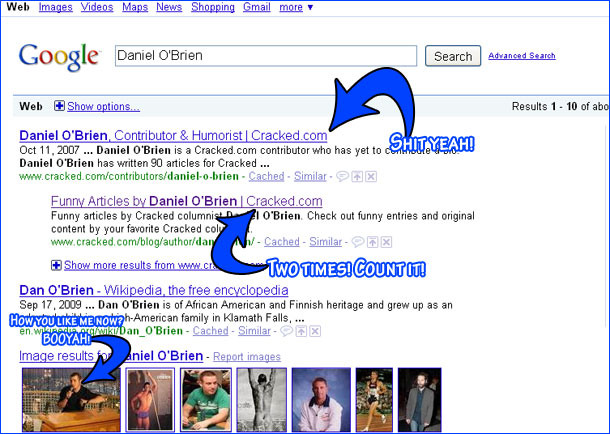Open thumbnail of shirtless man in purple shorts
610x434 pixels.
pos(150,400)
